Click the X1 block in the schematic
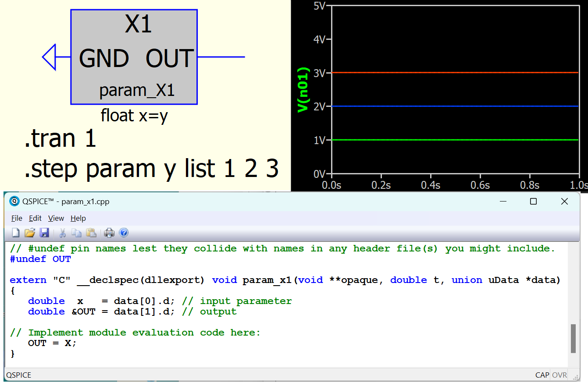 coord(134,57)
